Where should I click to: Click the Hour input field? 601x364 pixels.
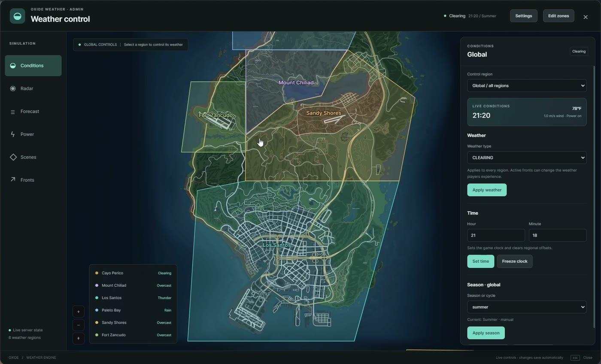tap(496, 235)
